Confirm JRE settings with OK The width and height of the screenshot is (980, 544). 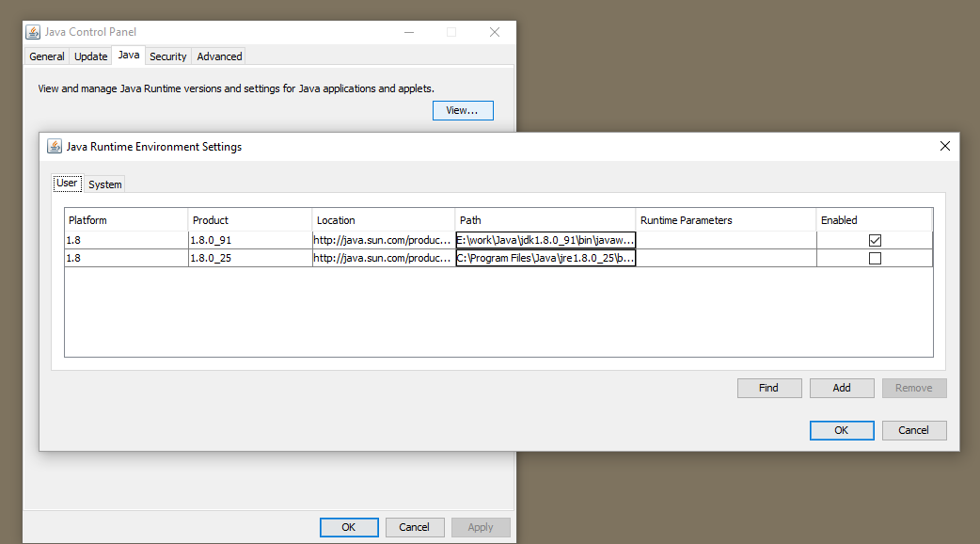click(x=842, y=430)
